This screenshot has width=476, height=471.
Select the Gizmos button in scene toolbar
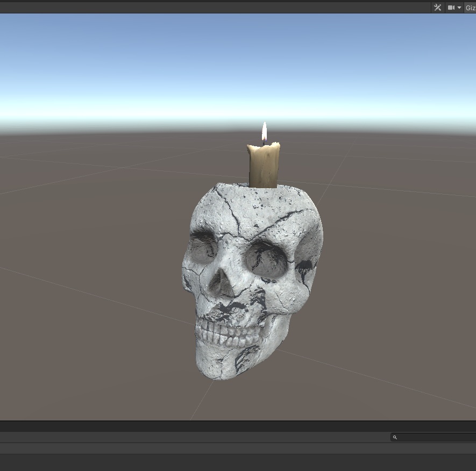pyautogui.click(x=470, y=7)
